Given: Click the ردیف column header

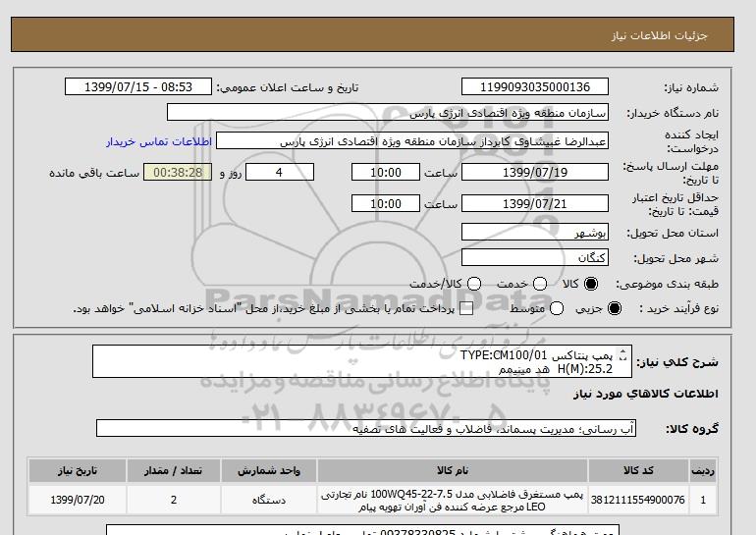Looking at the screenshot, I should (x=703, y=470).
